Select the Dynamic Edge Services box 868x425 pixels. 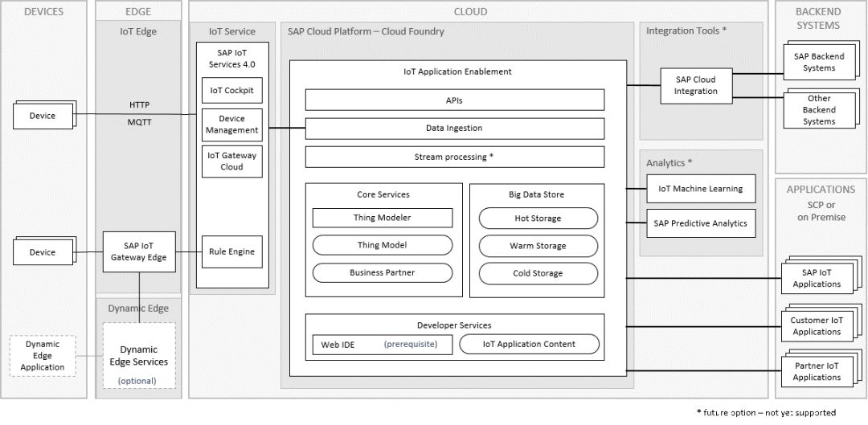point(139,355)
